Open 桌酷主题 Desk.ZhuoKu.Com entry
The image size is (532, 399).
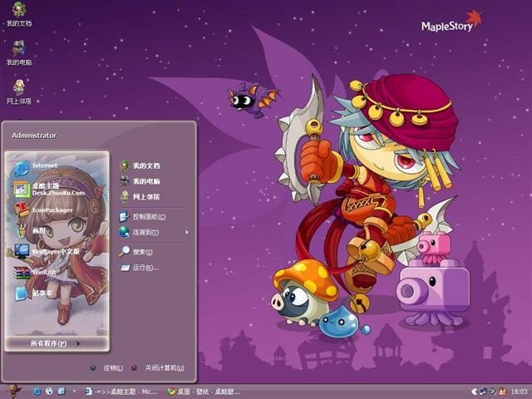[x=49, y=189]
